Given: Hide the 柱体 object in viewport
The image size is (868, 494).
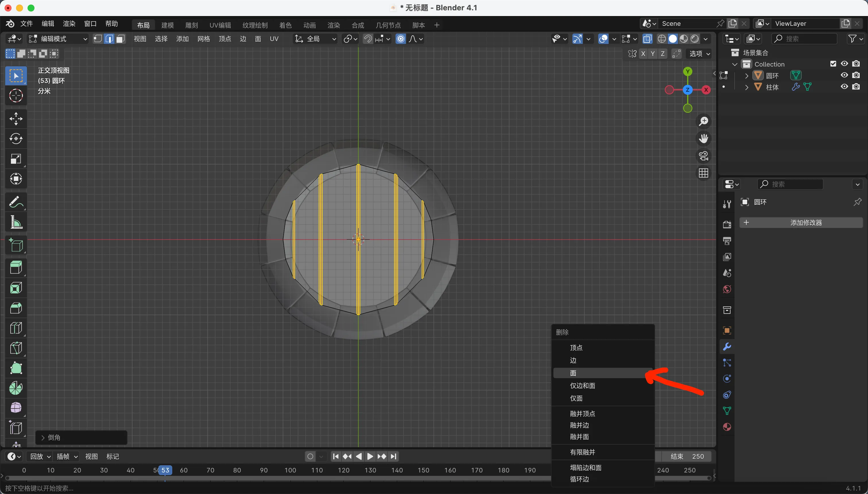Looking at the screenshot, I should (x=844, y=87).
